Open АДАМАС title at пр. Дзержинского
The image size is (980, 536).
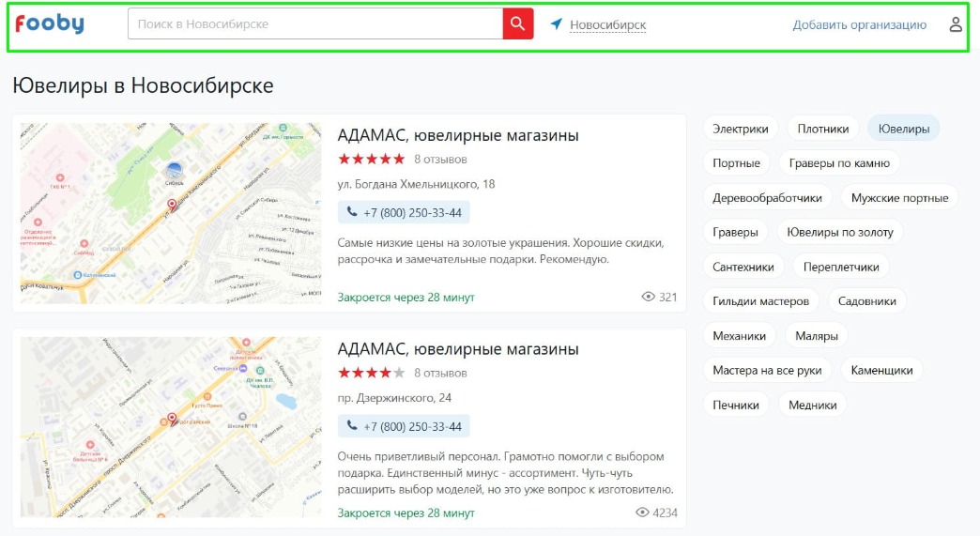[458, 348]
